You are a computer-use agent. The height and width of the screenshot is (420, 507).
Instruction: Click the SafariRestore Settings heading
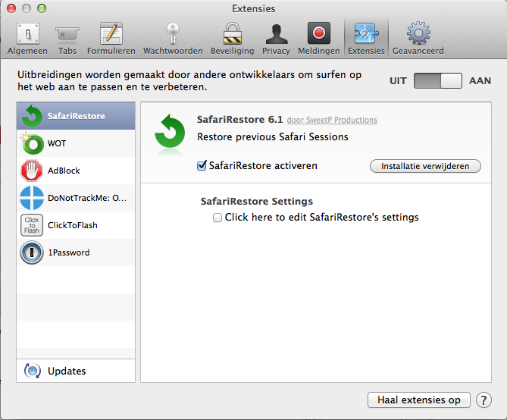click(x=257, y=201)
